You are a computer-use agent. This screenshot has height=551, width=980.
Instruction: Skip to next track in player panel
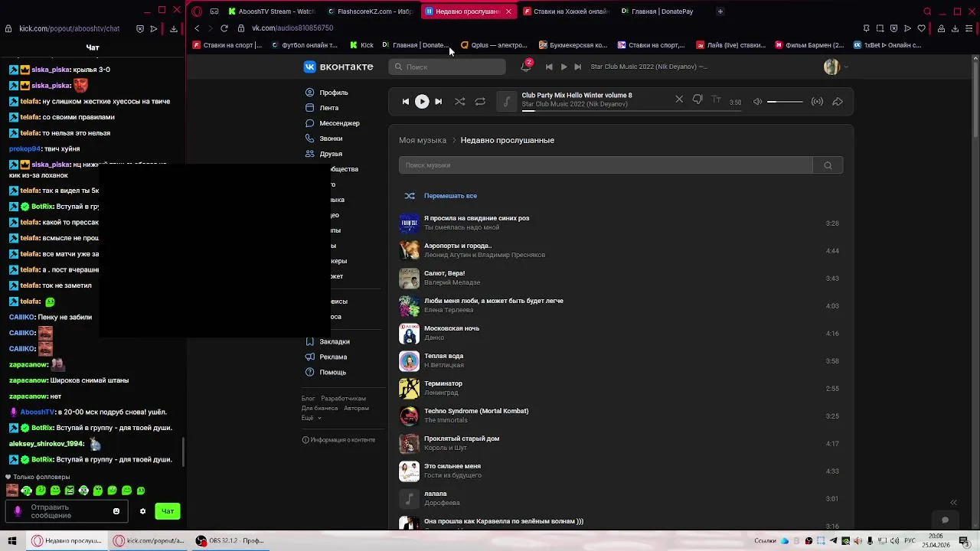click(438, 101)
